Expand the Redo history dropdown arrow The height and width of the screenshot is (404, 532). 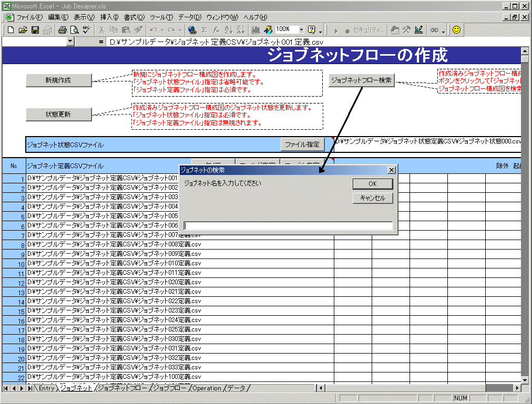[x=180, y=30]
